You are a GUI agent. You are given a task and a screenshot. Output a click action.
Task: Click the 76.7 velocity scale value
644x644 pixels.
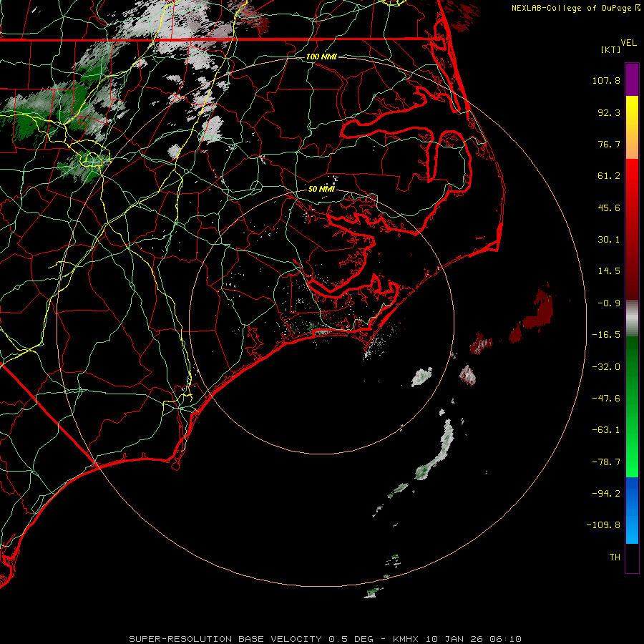pos(609,144)
